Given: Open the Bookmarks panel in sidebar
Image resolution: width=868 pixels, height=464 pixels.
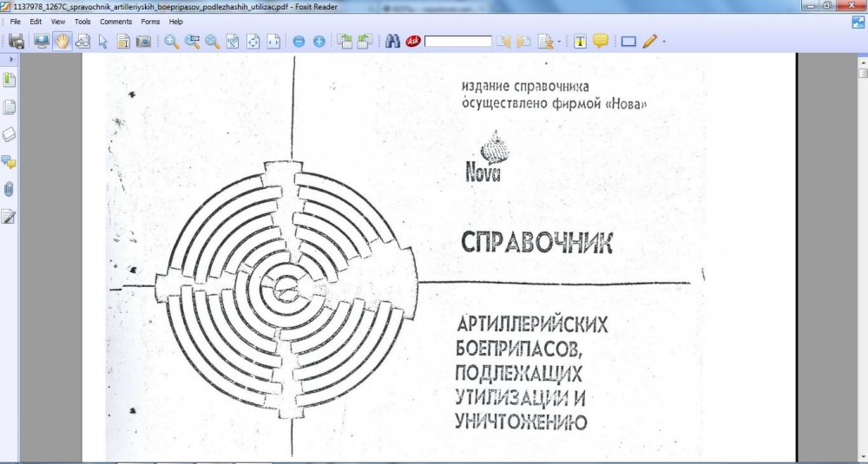Looking at the screenshot, I should [x=9, y=80].
